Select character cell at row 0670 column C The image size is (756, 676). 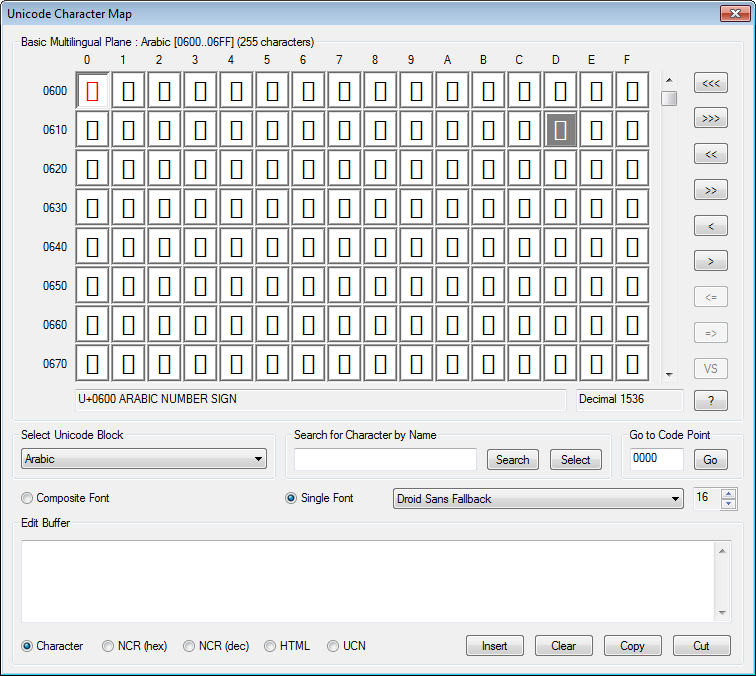pyautogui.click(x=524, y=364)
